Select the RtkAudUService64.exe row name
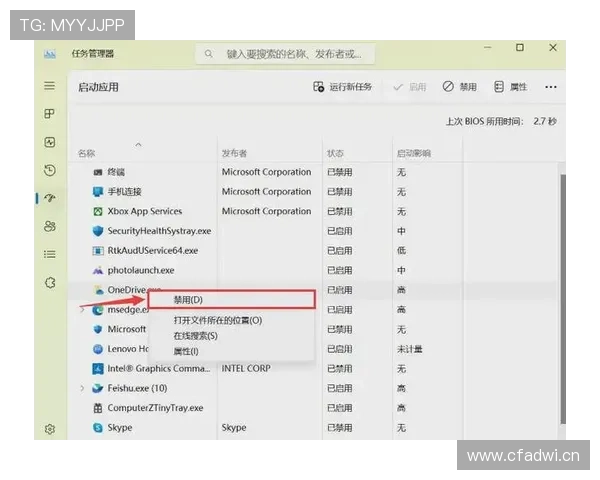 point(153,251)
